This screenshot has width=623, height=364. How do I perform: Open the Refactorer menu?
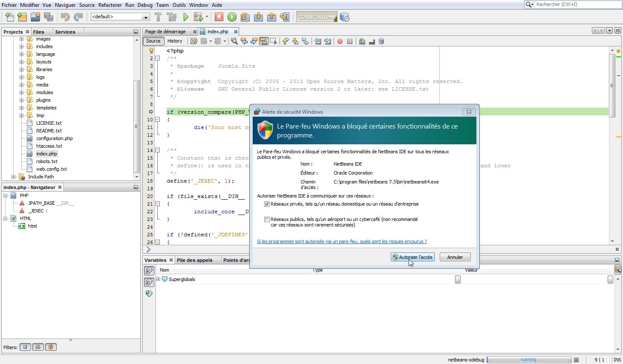click(x=110, y=5)
